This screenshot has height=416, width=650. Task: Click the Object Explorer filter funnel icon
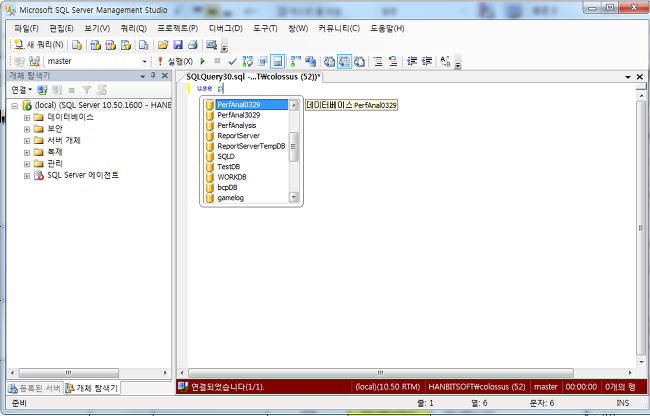pyautogui.click(x=86, y=89)
